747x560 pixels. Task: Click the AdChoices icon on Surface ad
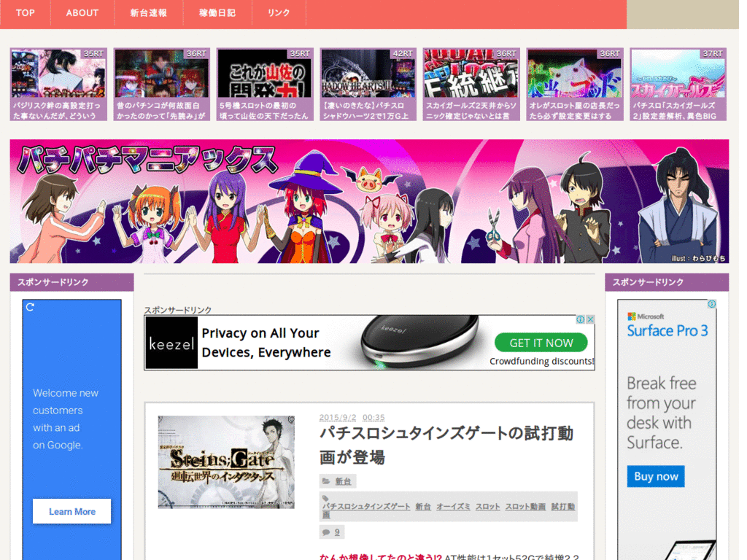click(x=711, y=304)
